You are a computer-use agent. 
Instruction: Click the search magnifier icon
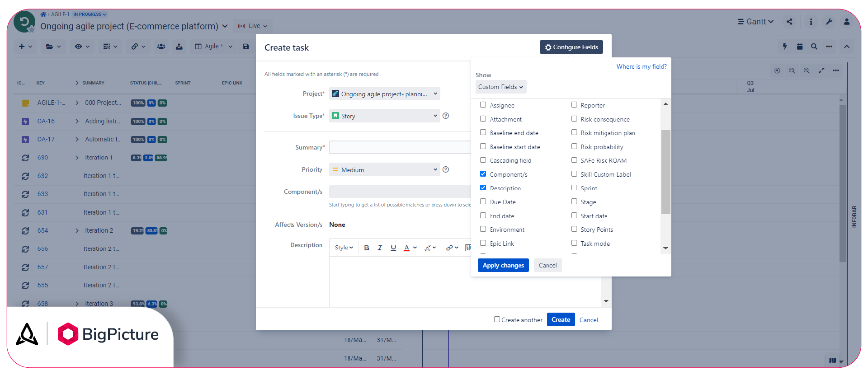pos(814,47)
